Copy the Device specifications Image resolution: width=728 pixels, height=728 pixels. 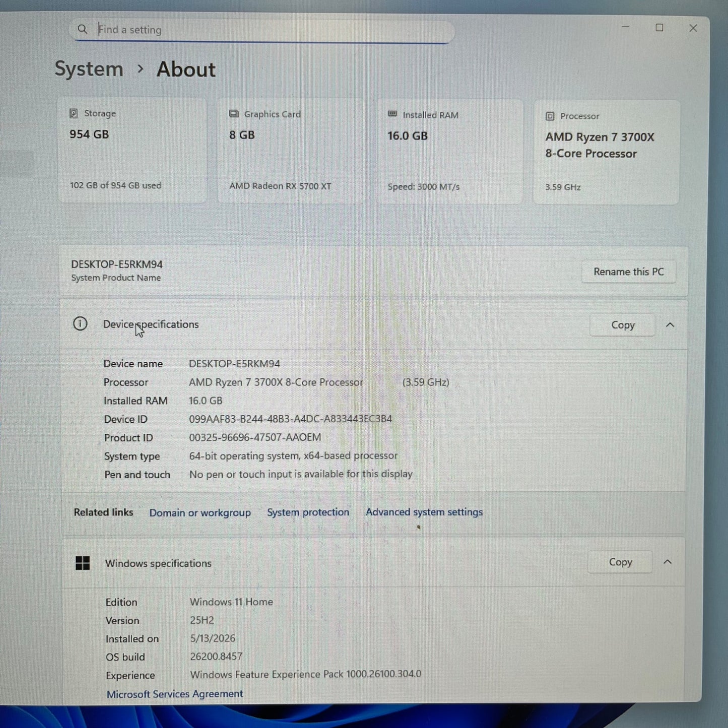pyautogui.click(x=622, y=325)
